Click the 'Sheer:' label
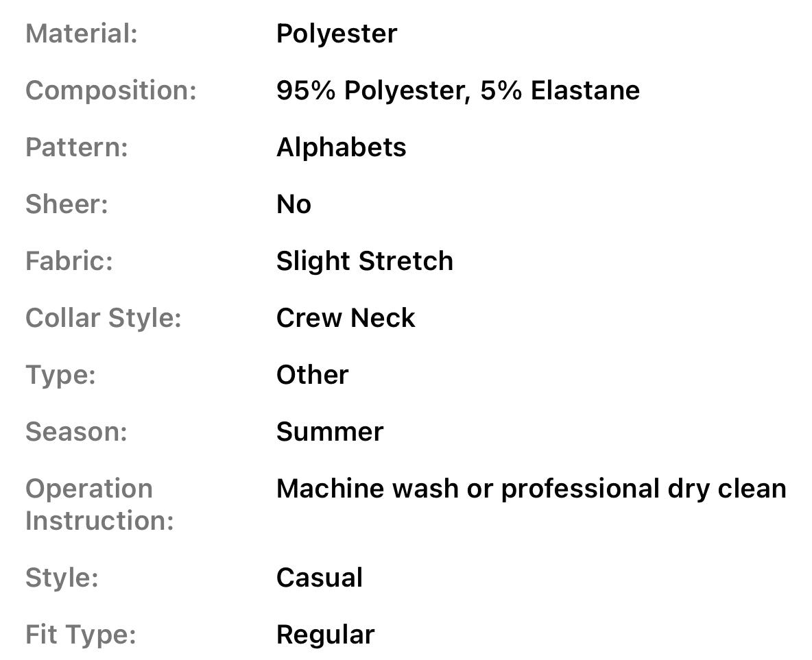The image size is (812, 660). click(67, 204)
